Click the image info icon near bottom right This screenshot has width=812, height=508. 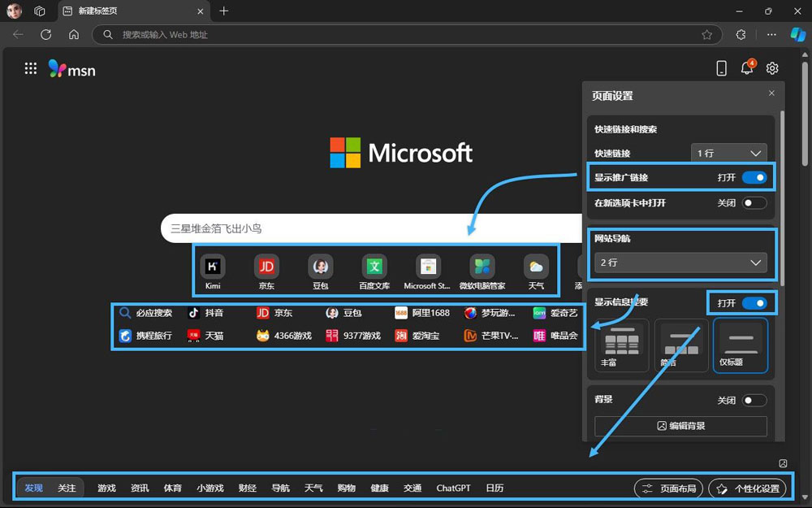[783, 463]
